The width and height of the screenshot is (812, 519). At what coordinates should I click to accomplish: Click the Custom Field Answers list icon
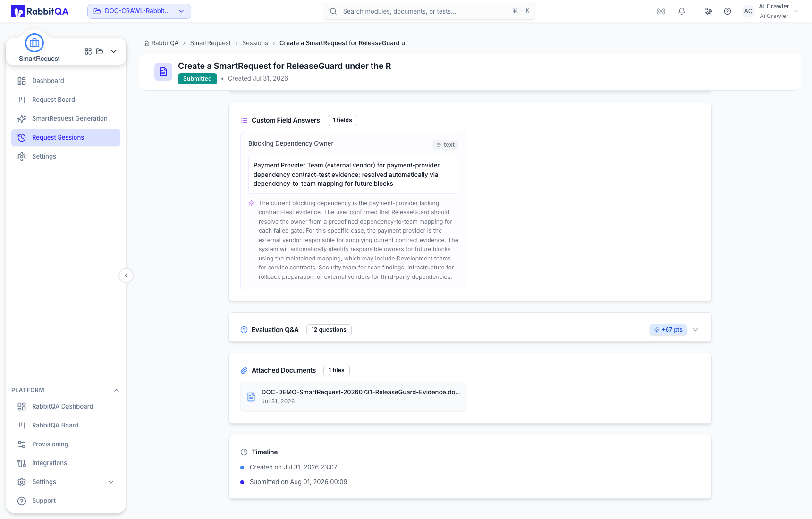[x=244, y=120]
